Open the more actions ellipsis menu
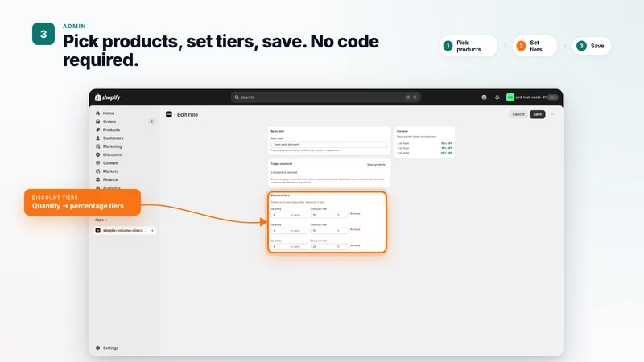The height and width of the screenshot is (362, 644). pos(553,114)
